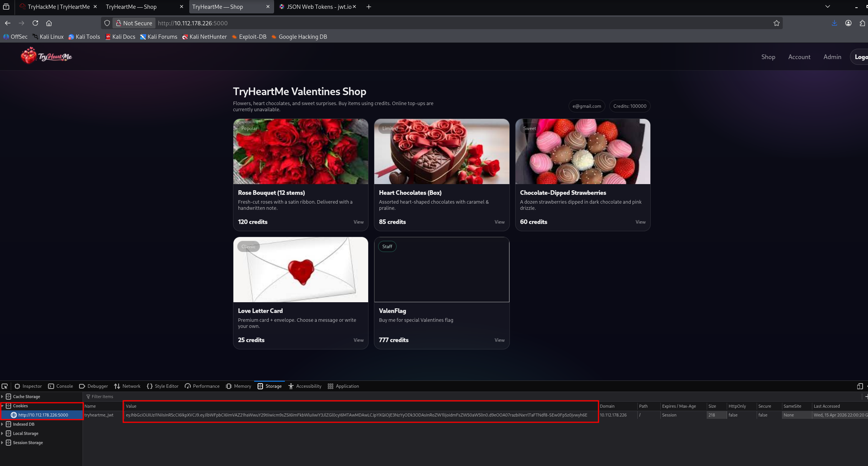
Task: Sort cookies by the Name column header
Action: pos(103,406)
